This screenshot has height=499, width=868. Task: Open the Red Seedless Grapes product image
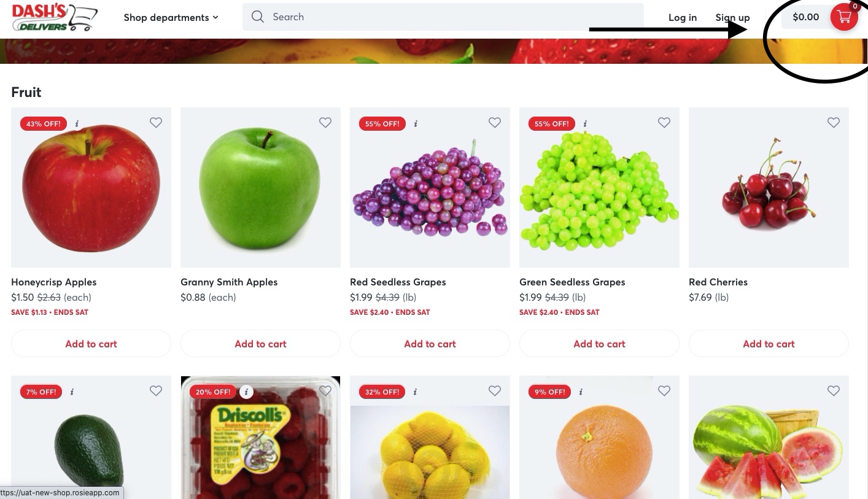(430, 188)
